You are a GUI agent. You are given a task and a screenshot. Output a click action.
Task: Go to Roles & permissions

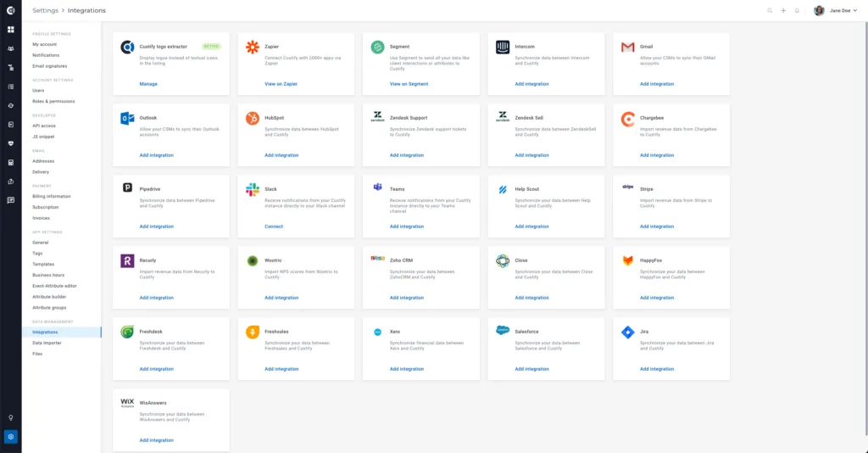click(53, 101)
